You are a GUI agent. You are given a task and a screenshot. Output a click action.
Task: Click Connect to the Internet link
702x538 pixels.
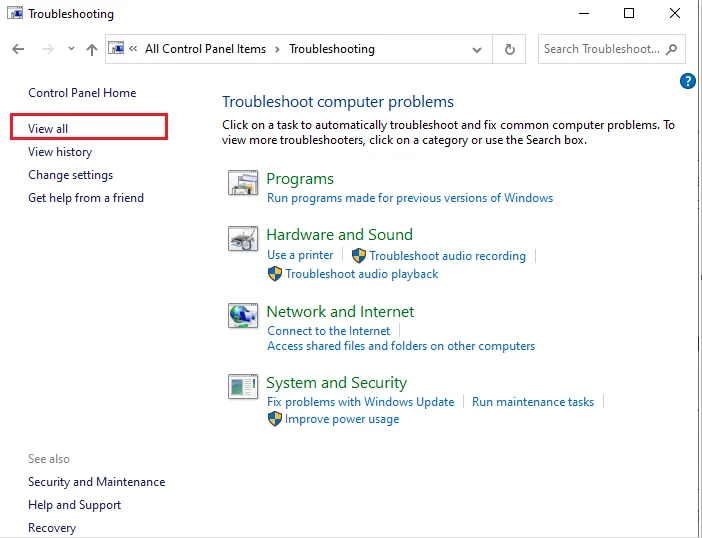(x=329, y=331)
